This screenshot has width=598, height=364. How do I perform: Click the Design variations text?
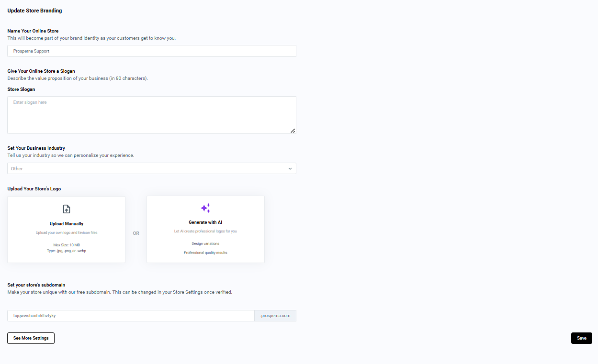click(x=205, y=243)
